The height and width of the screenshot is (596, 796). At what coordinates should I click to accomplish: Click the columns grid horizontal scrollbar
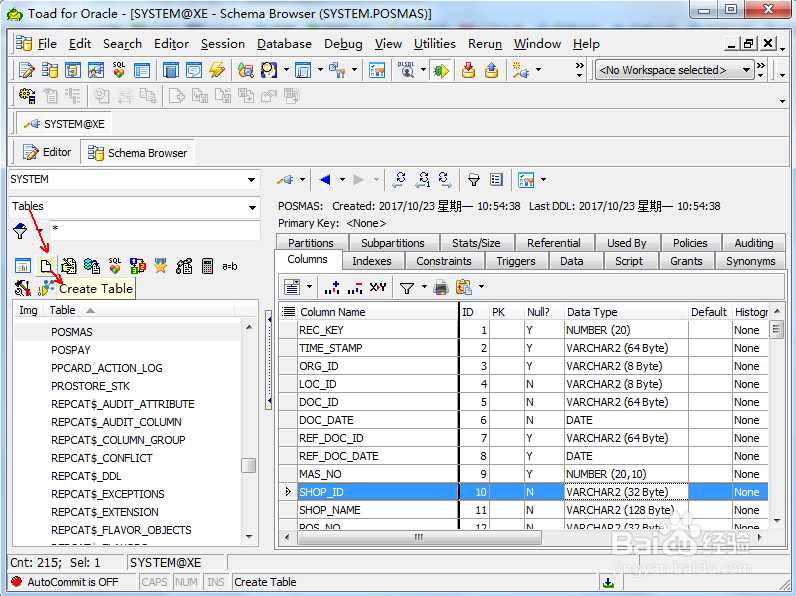419,537
